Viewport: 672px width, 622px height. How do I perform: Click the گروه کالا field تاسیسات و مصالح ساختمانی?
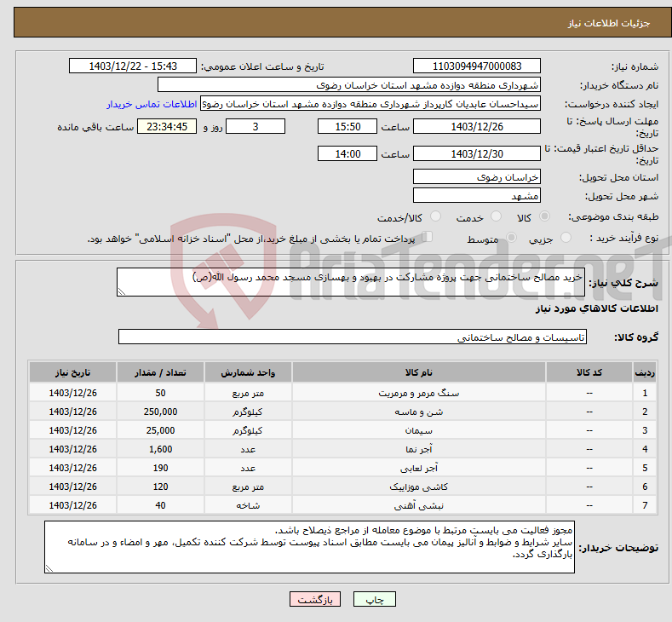(x=353, y=337)
